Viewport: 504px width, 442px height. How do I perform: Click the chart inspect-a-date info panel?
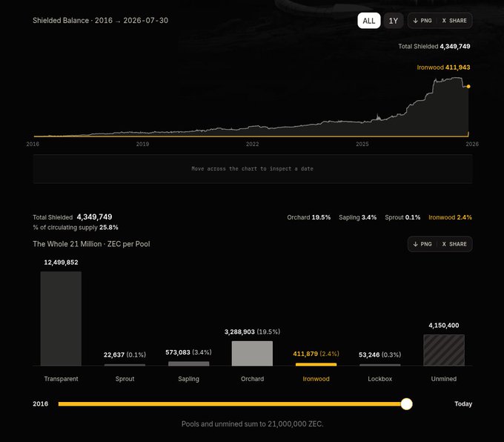[x=252, y=169]
